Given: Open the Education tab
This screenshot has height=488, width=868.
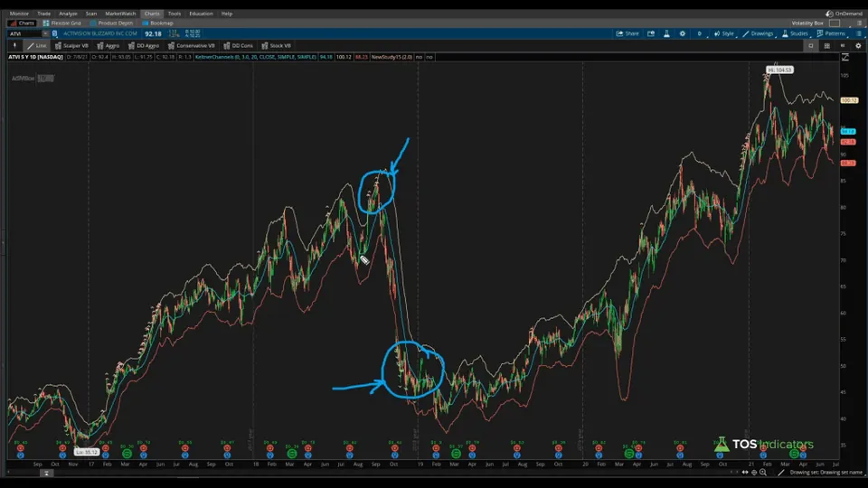Looking at the screenshot, I should coord(201,14).
